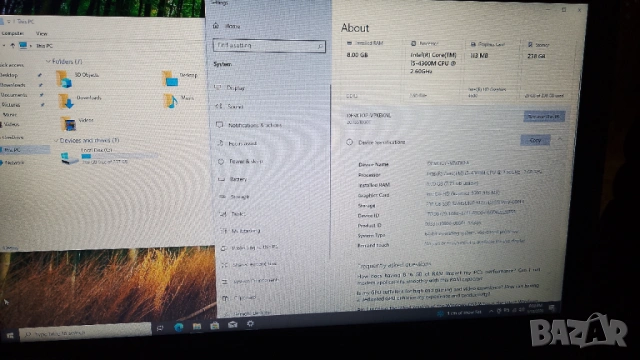The image size is (640, 360).
Task: Click the Device specifications info icon
Action: click(x=349, y=142)
